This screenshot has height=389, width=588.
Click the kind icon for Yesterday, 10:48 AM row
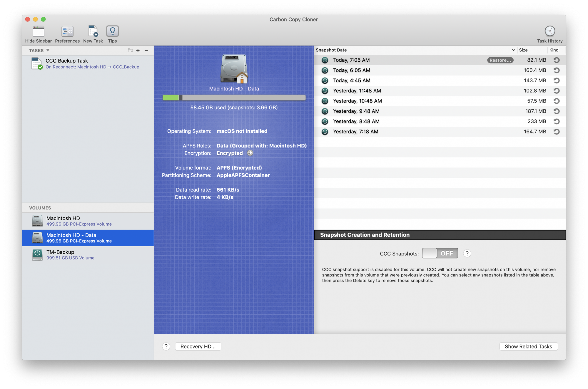pyautogui.click(x=557, y=101)
